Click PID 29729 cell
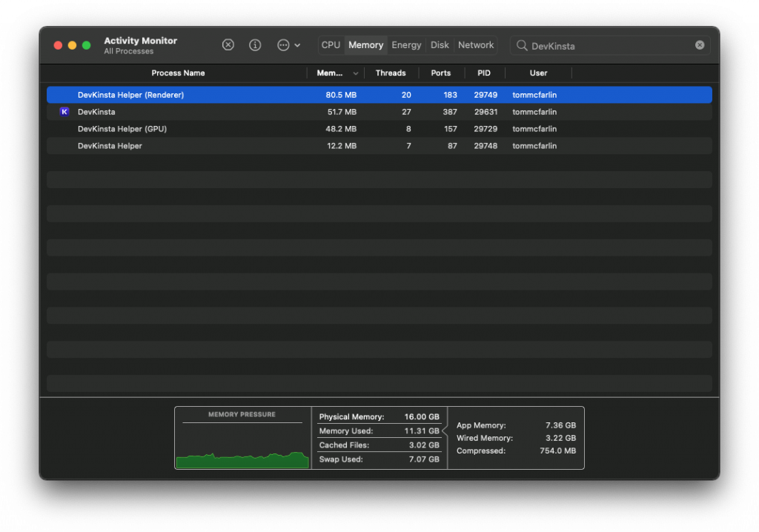The image size is (759, 532). click(485, 129)
